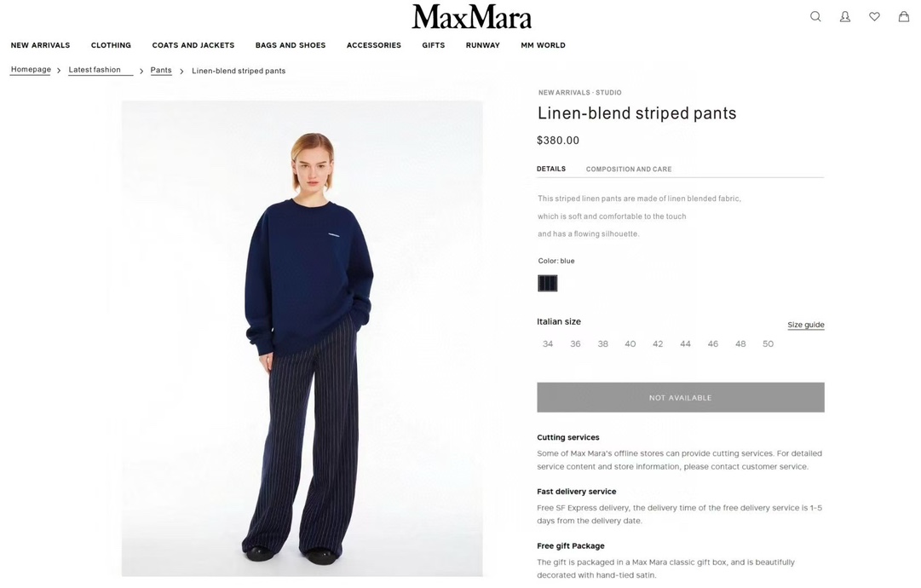Image resolution: width=921 pixels, height=588 pixels.
Task: Select the blue striped color swatch
Action: pyautogui.click(x=548, y=283)
